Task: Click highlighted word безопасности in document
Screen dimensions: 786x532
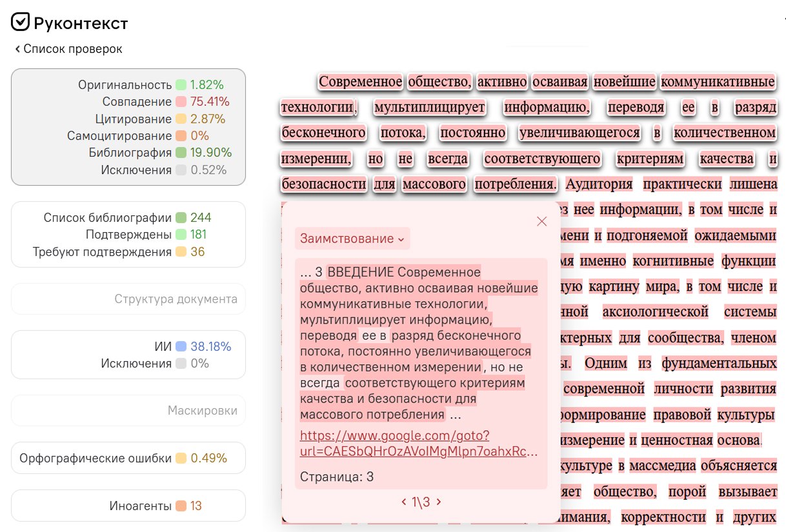Action: (x=323, y=184)
